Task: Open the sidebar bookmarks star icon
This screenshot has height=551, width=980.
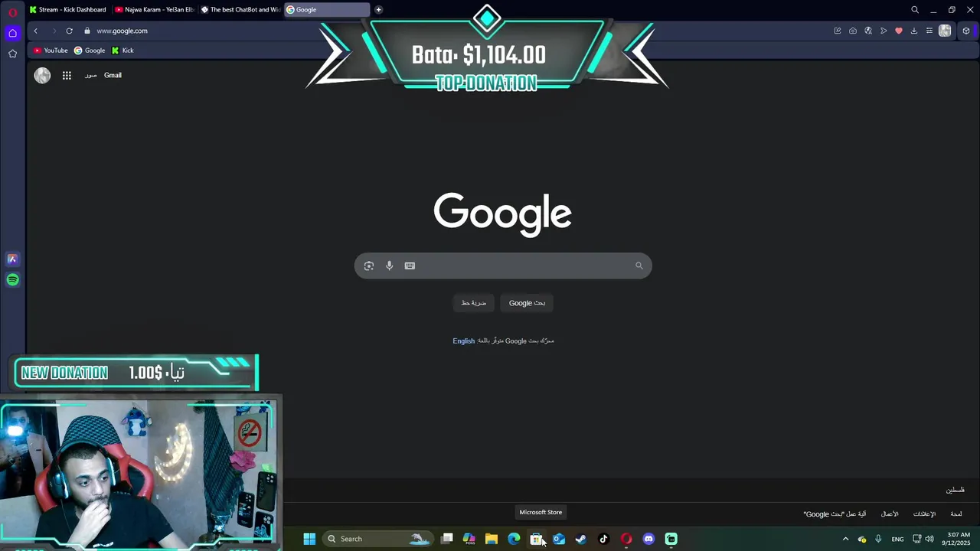Action: [x=12, y=54]
